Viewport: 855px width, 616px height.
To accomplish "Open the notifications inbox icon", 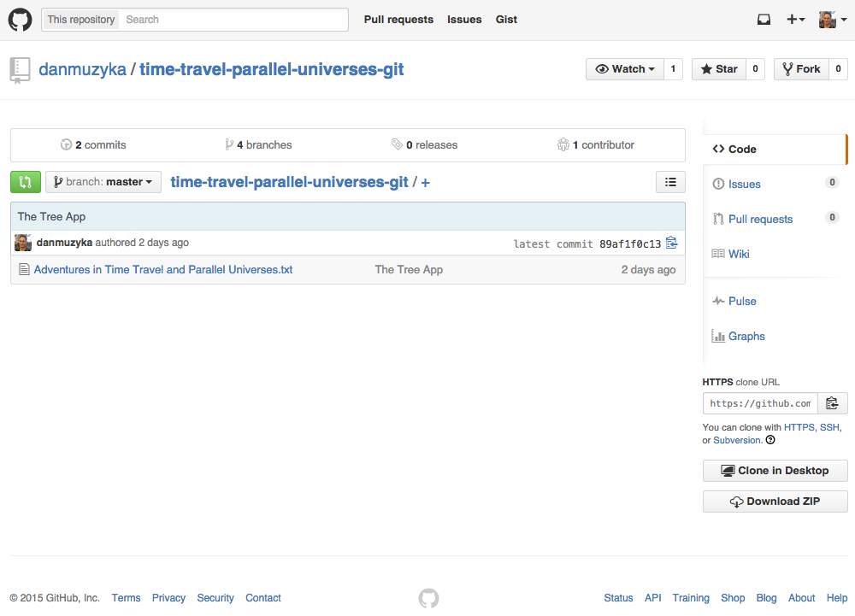I will 764,20.
